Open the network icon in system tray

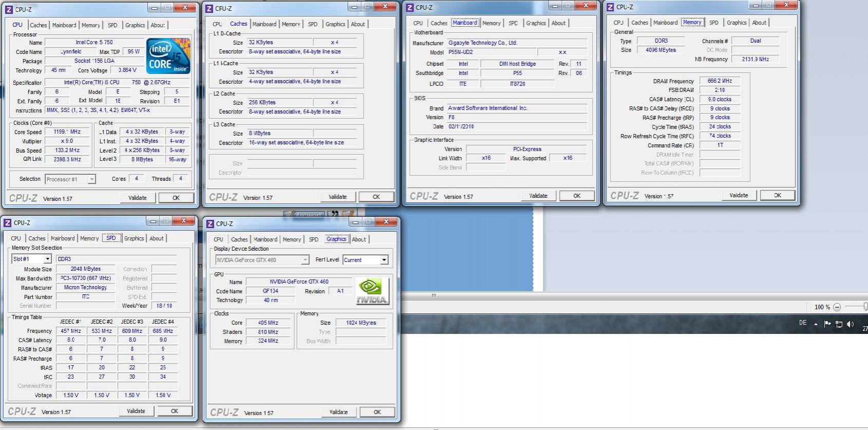click(x=839, y=324)
